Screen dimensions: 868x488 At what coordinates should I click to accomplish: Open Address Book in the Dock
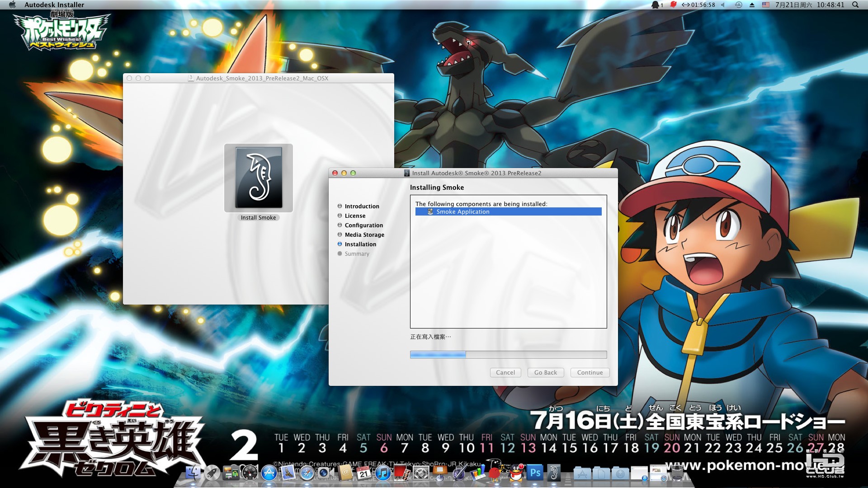[344, 473]
